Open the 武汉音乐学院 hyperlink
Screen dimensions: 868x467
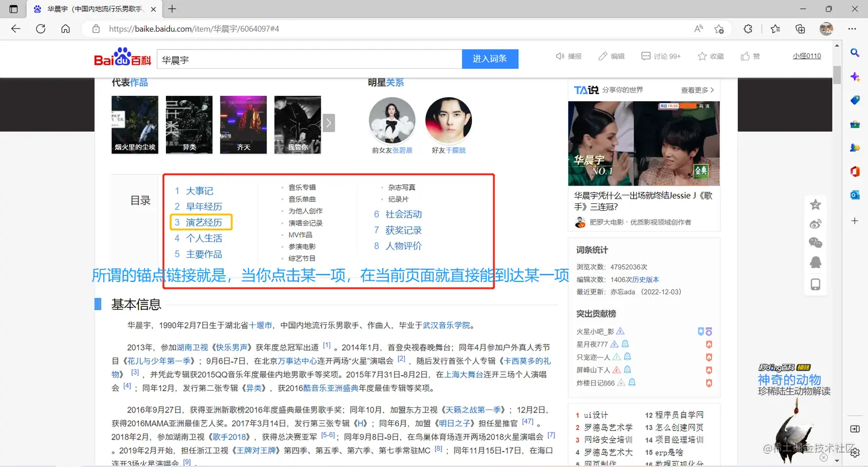pos(447,325)
